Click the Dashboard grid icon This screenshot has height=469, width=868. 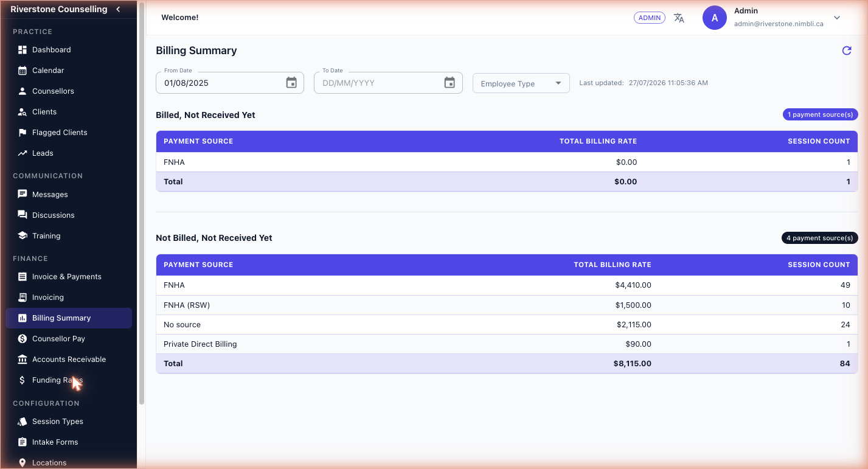pyautogui.click(x=23, y=50)
